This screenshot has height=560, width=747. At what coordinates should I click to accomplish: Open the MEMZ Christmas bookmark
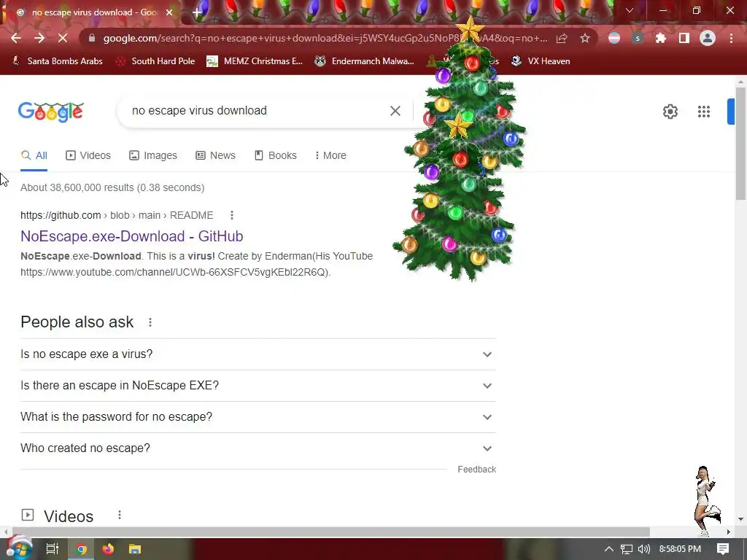pyautogui.click(x=255, y=61)
